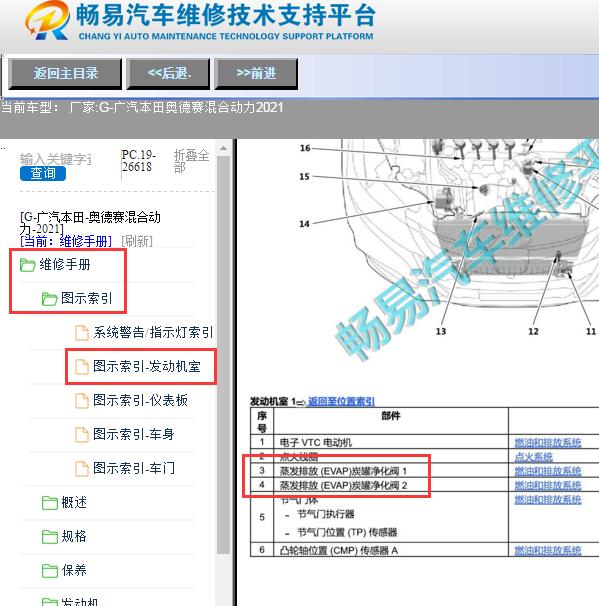The width and height of the screenshot is (599, 606).
Task: Open 图示索引-仪表板 document
Action: tap(140, 400)
